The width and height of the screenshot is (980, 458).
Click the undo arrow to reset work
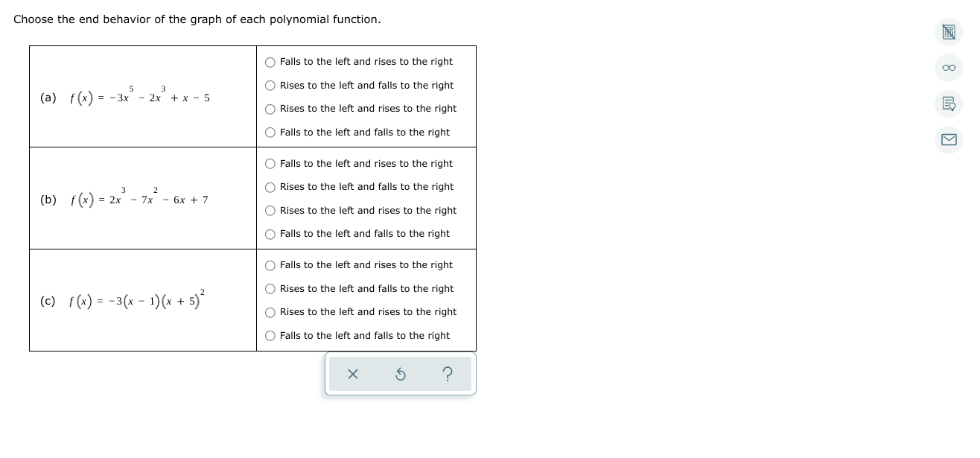[401, 374]
